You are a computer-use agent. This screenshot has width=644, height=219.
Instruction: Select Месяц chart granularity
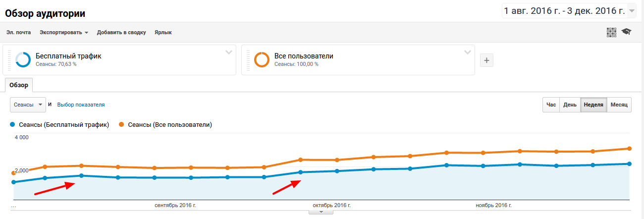[x=619, y=105]
